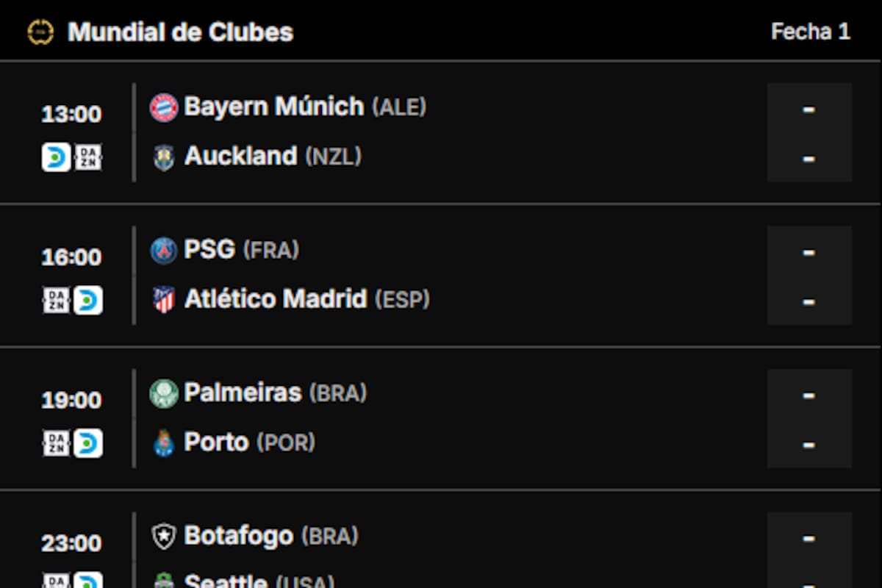Viewport: 882px width, 588px height.
Task: Click the Porto club crest
Action: (x=163, y=442)
